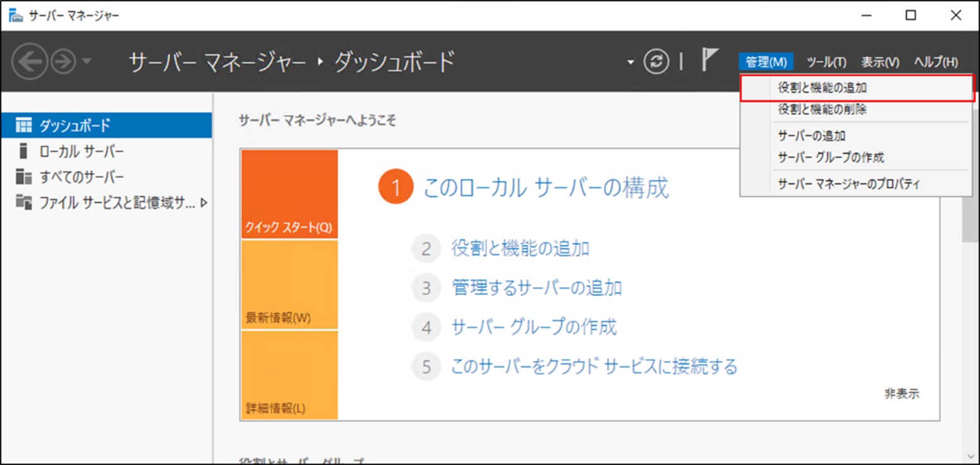Click このサーバーをクラウド サービスに接続する link

(x=594, y=366)
